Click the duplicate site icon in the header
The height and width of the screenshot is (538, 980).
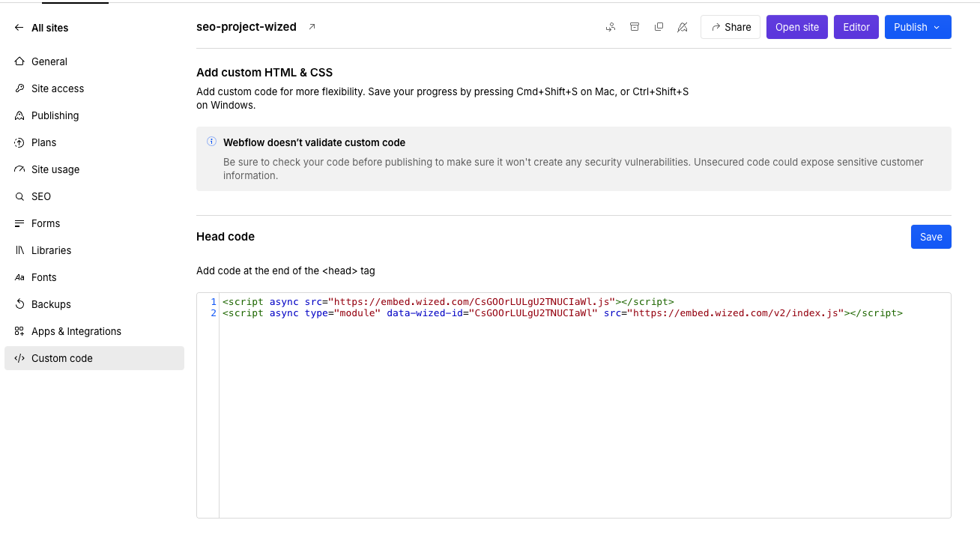[x=659, y=27]
